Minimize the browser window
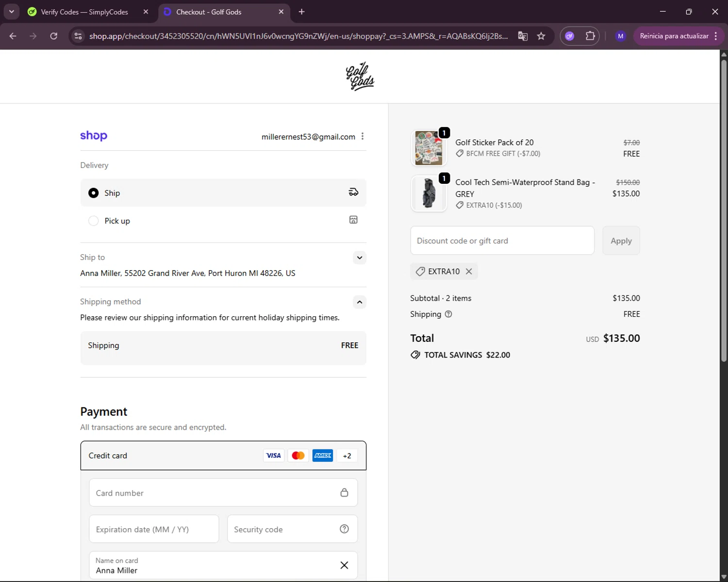 662,12
